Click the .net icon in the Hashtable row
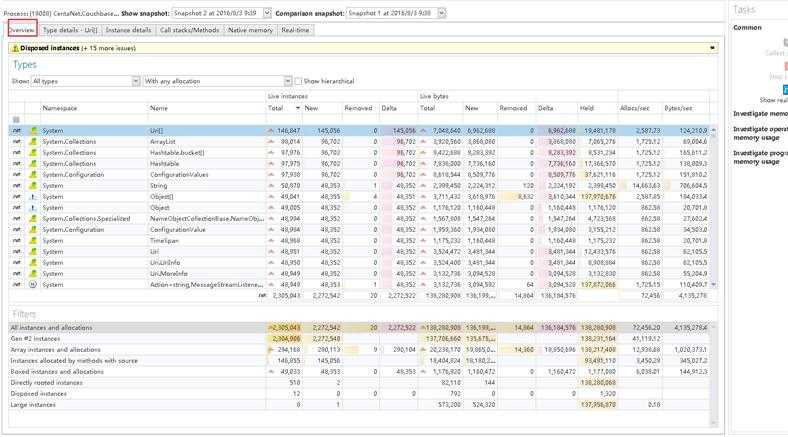The width and height of the screenshot is (788, 437). (x=15, y=163)
